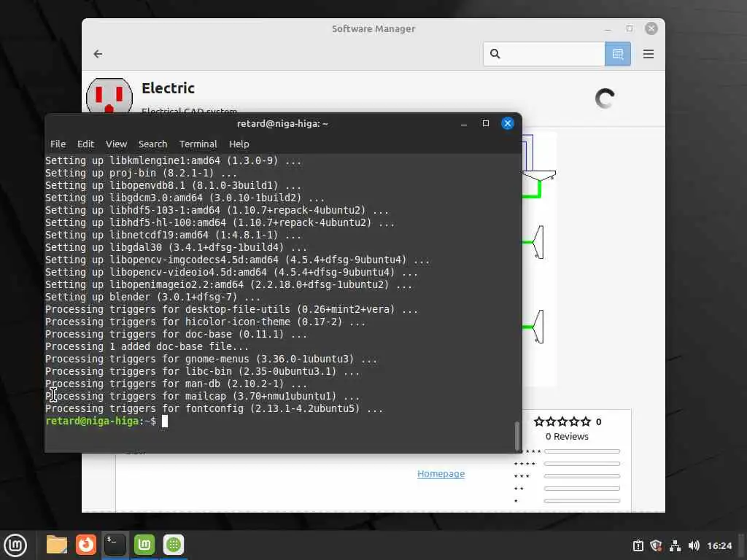This screenshot has width=747, height=560.
Task: Minimize the terminal window
Action: [463, 123]
